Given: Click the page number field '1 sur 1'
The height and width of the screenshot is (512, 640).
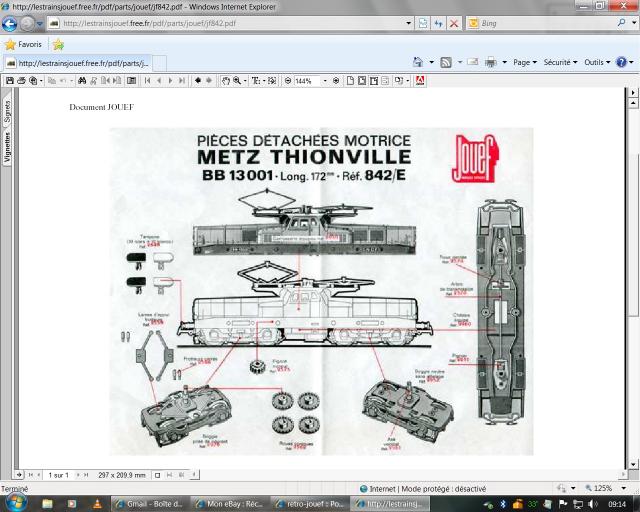Looking at the screenshot, I should [x=58, y=475].
